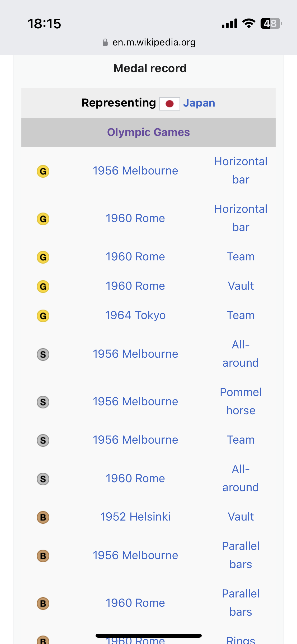Viewport: 297px width, 644px height.
Task: Tap the gold medal icon for 1956 Melbourne
Action: pyautogui.click(x=43, y=171)
